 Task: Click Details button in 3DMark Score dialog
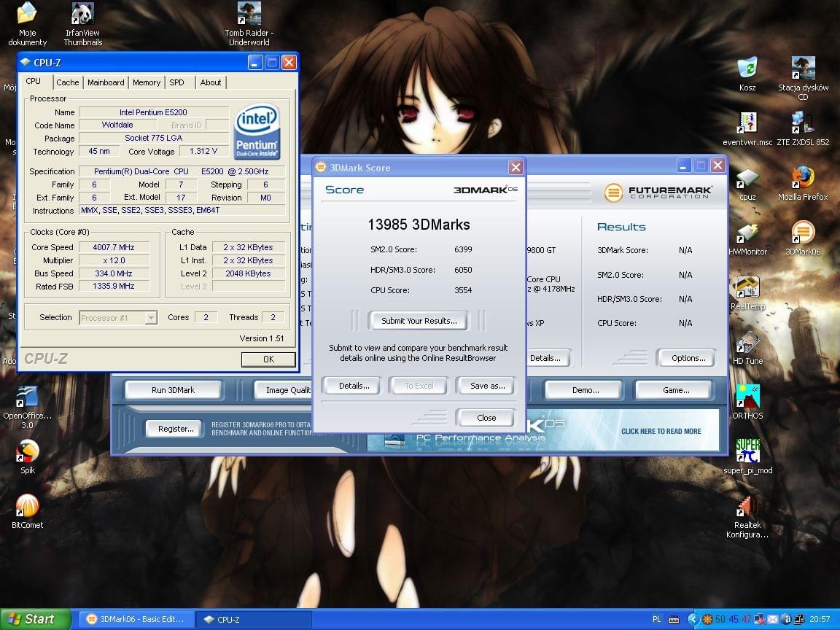[354, 386]
